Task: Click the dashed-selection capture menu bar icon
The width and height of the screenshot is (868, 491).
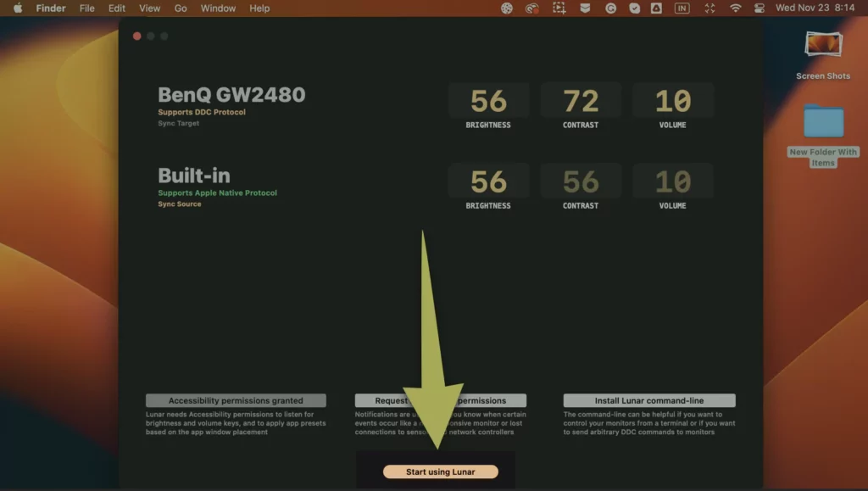Action: point(559,8)
